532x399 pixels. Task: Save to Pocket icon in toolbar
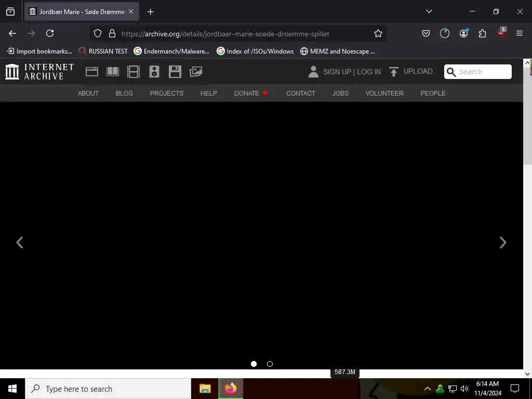click(x=426, y=33)
